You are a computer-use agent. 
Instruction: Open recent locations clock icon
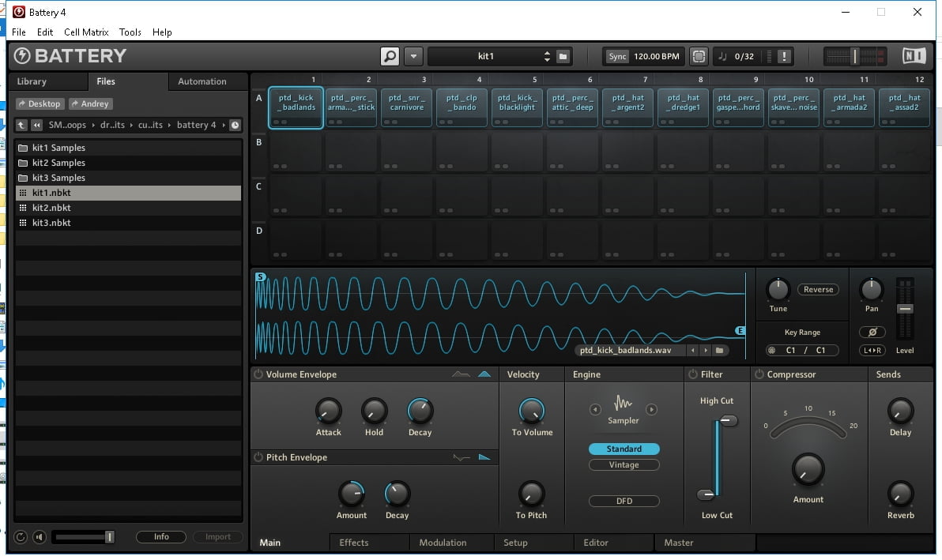tap(235, 125)
